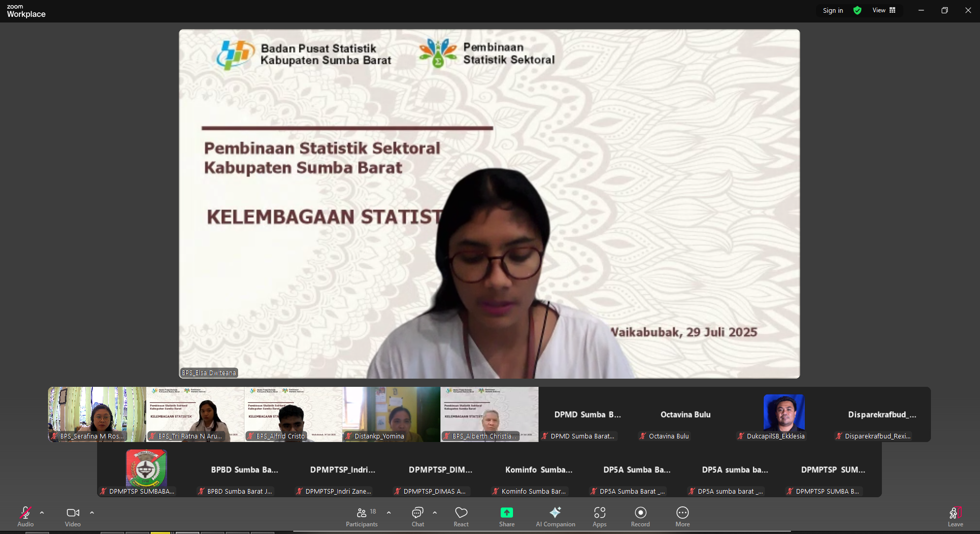Open the AI Companion
This screenshot has height=534, width=980.
pos(555,516)
